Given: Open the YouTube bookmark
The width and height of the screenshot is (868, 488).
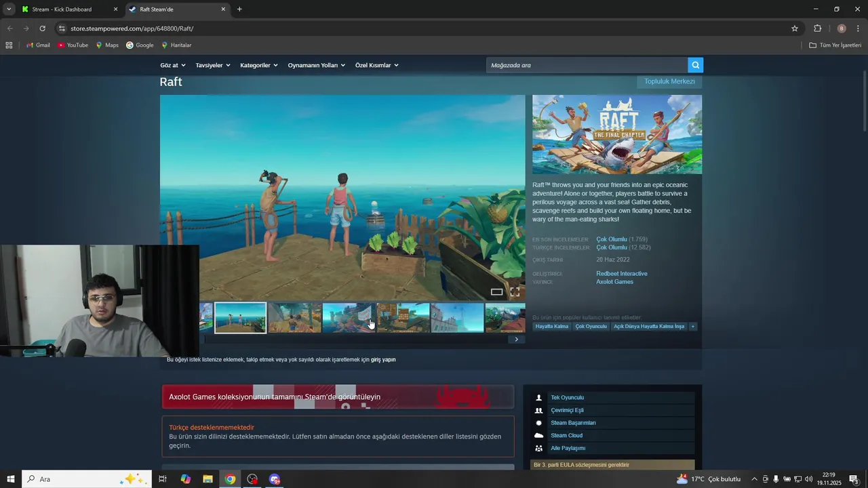Looking at the screenshot, I should tap(73, 45).
